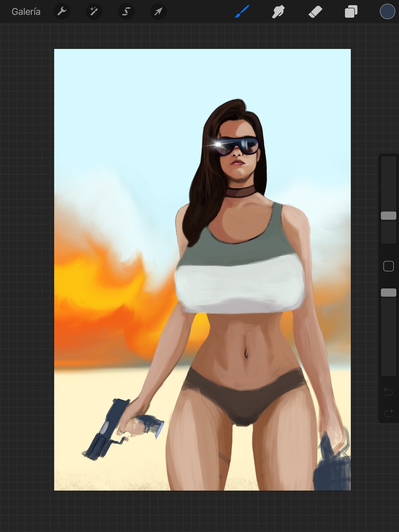Open the Layers panel
Image resolution: width=399 pixels, height=532 pixels.
pyautogui.click(x=351, y=12)
